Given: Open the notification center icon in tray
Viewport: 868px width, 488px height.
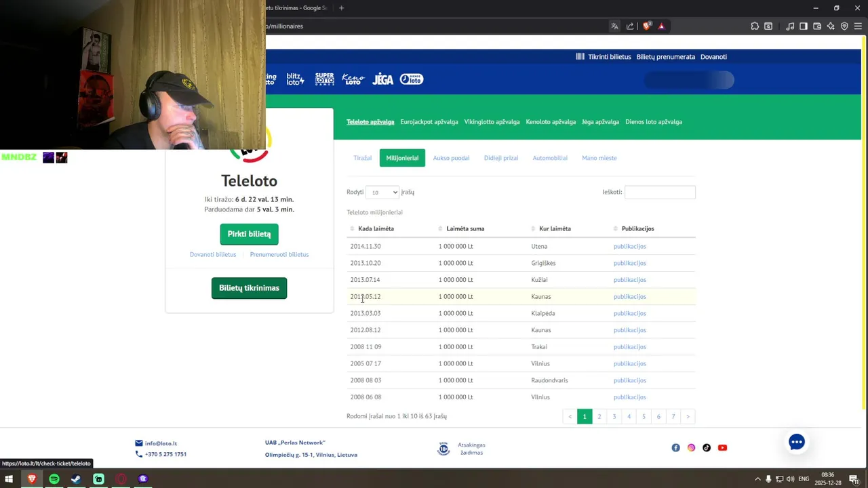Looking at the screenshot, I should [x=853, y=479].
